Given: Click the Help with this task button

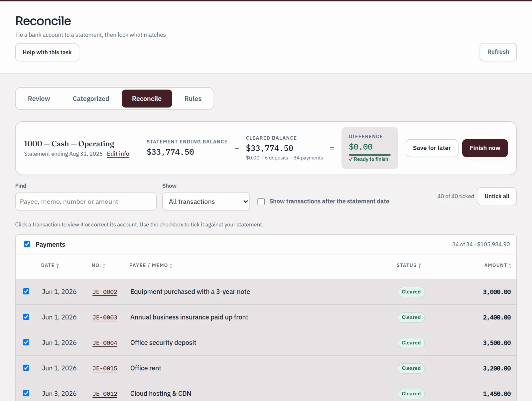Looking at the screenshot, I should pyautogui.click(x=47, y=52).
